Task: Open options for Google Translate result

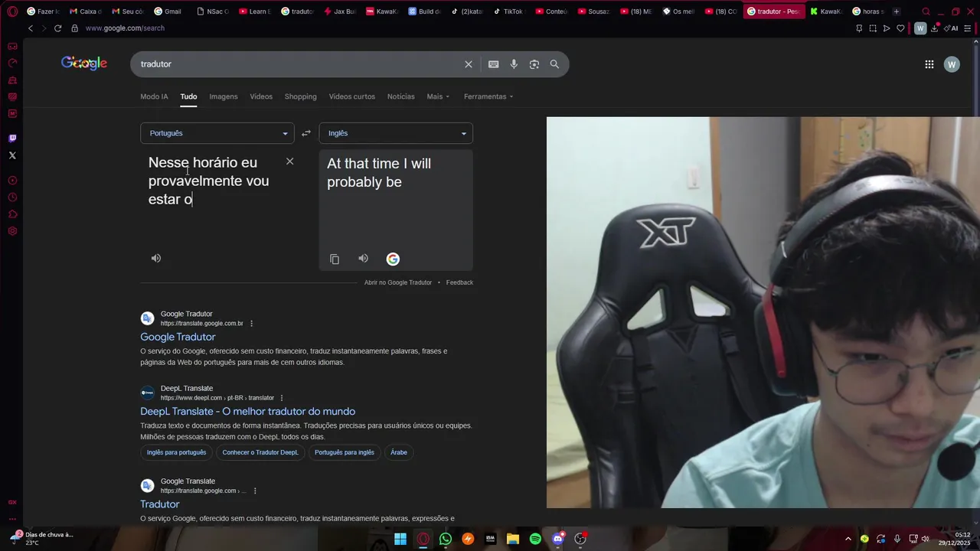Action: point(255,491)
